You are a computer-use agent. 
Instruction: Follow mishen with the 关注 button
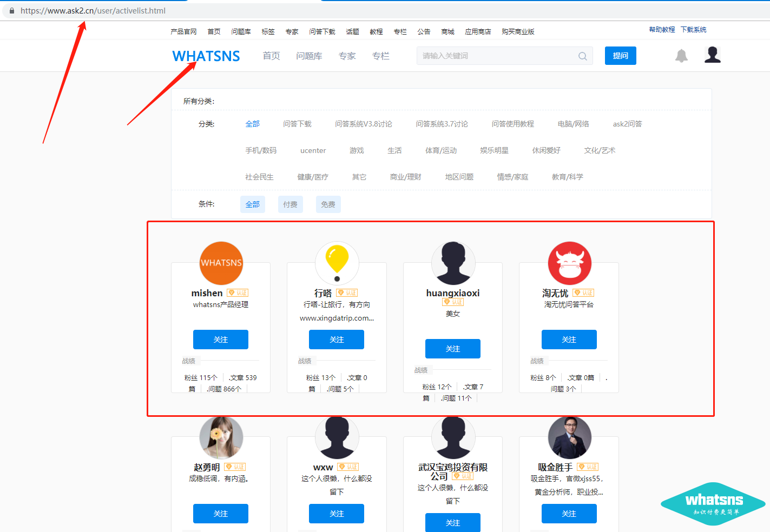pyautogui.click(x=221, y=340)
